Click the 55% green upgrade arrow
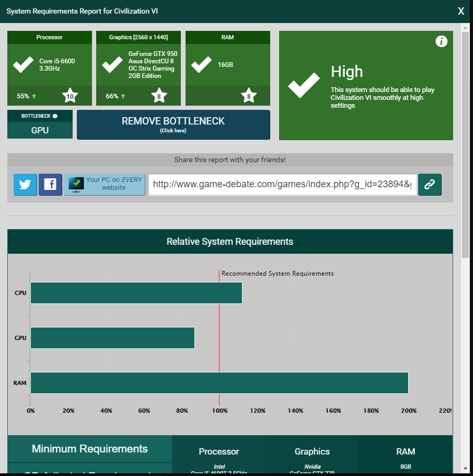The width and height of the screenshot is (473, 476). click(x=34, y=96)
